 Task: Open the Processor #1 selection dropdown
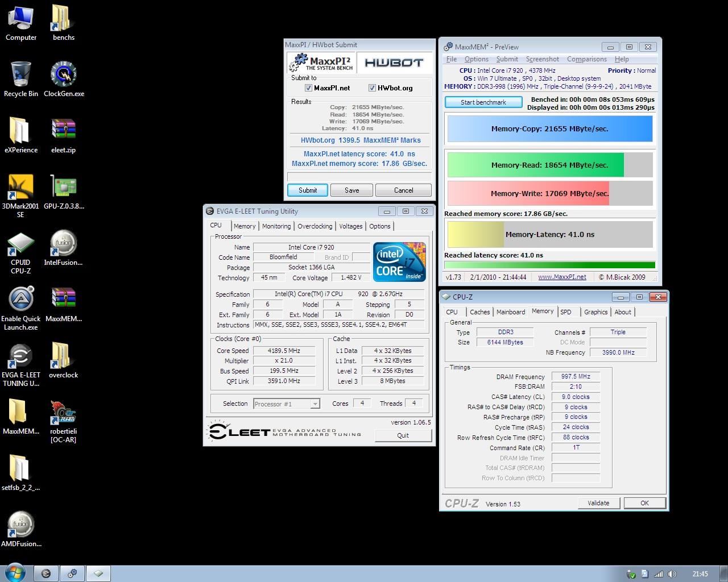tap(286, 404)
